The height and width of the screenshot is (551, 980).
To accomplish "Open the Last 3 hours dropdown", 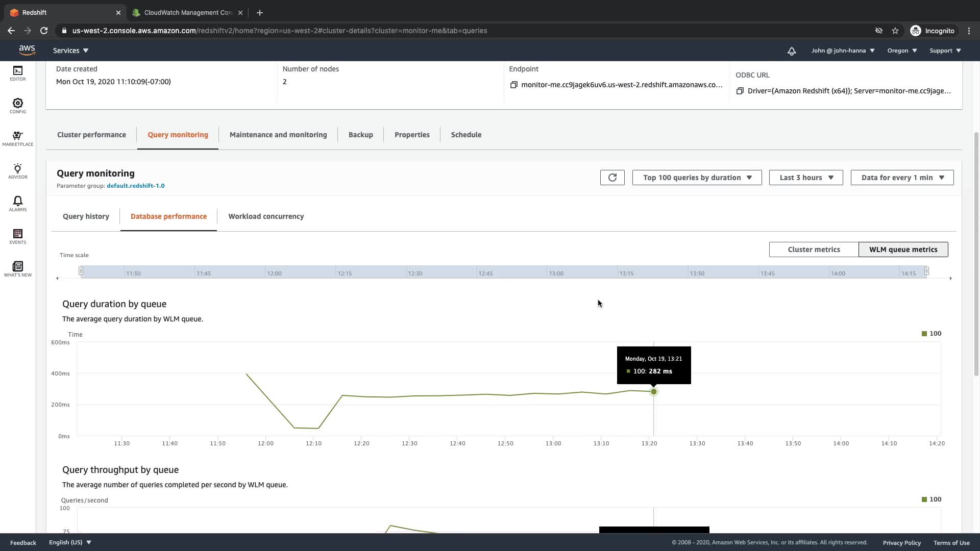I will (x=805, y=178).
